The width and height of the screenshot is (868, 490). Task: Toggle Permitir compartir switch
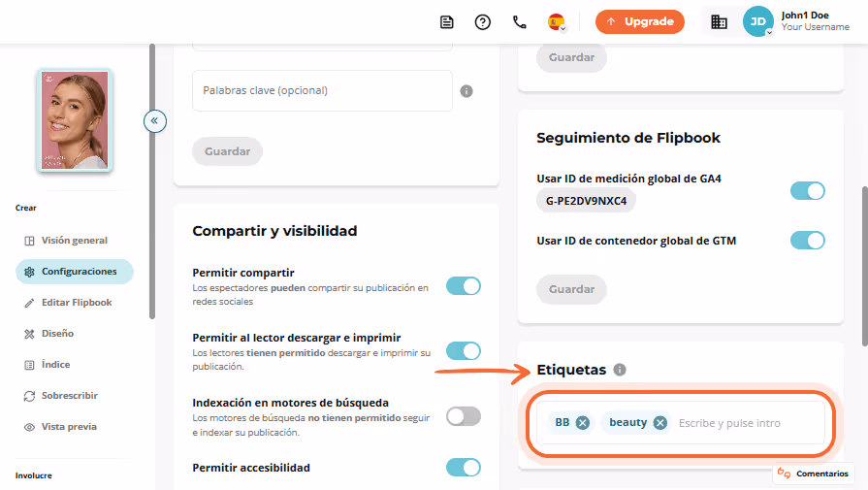tap(464, 286)
